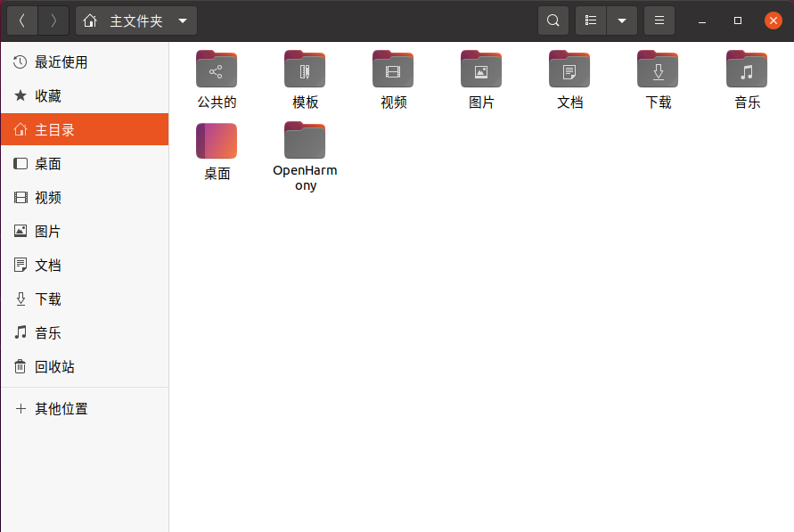Select 最近使用 in the sidebar
The image size is (794, 532).
[x=85, y=62]
